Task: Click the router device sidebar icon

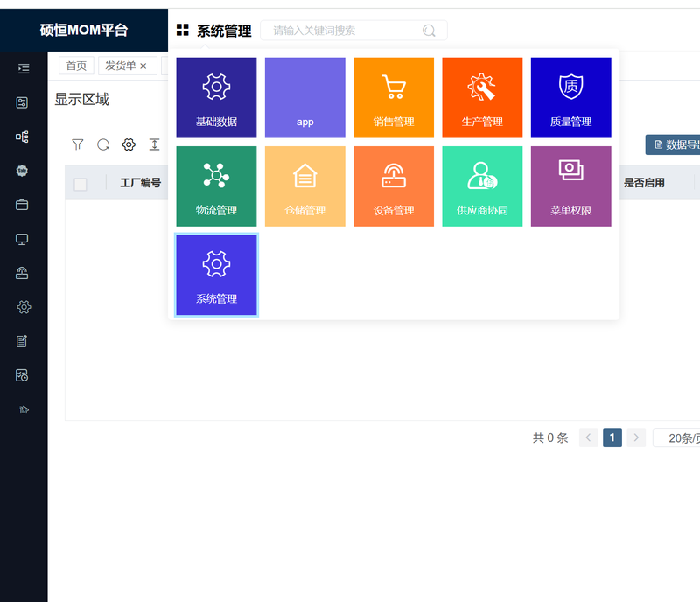Action: coord(22,273)
